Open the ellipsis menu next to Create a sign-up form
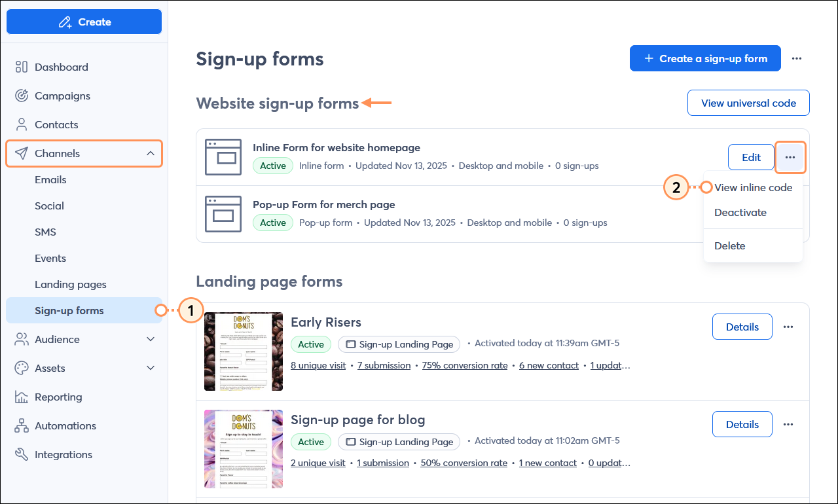The image size is (838, 504). click(x=797, y=58)
